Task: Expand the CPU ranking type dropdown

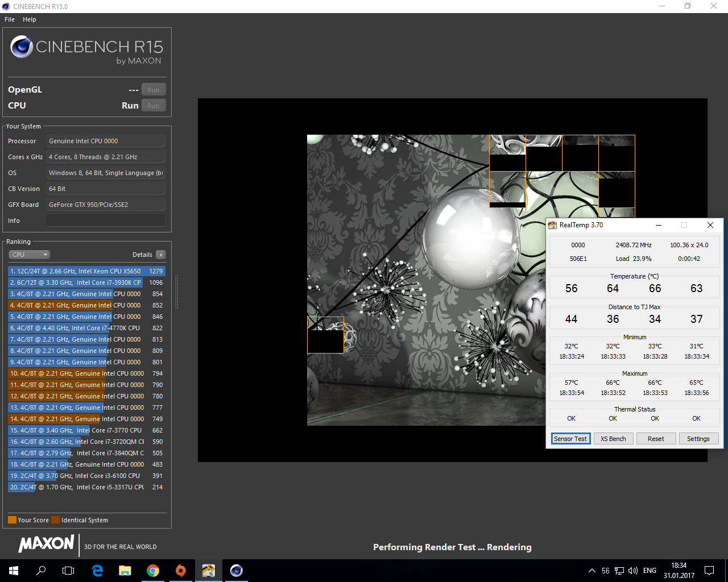Action: 30,255
